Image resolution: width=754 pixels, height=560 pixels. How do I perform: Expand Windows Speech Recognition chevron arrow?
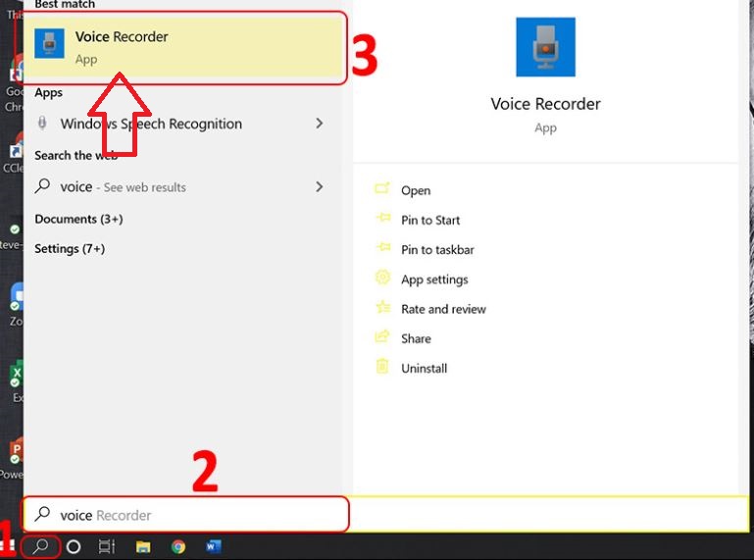point(320,124)
